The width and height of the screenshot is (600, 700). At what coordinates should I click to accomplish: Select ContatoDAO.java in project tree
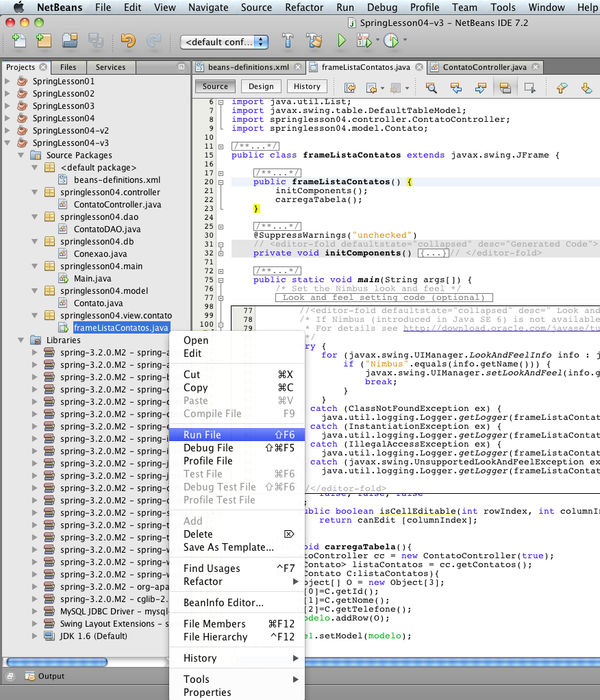point(107,229)
